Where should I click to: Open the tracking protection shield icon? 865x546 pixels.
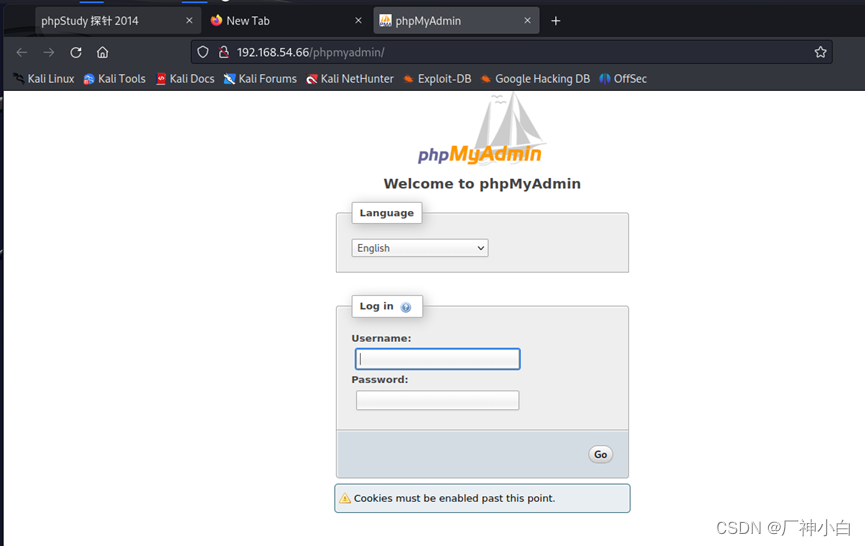tap(203, 52)
